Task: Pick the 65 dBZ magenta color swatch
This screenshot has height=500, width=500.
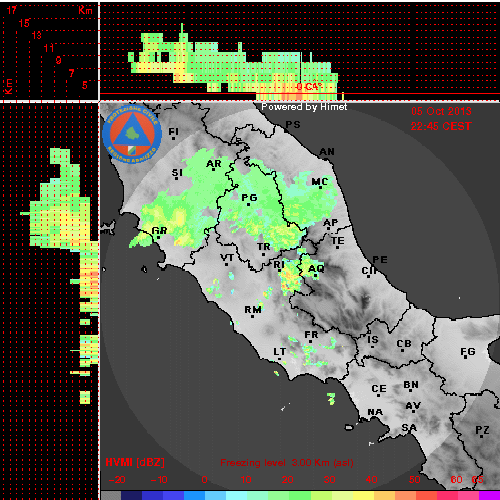Action: [489, 495]
